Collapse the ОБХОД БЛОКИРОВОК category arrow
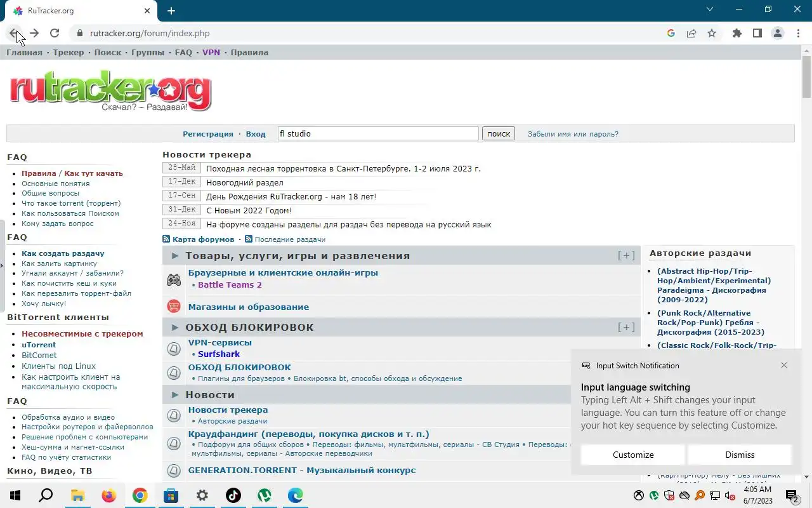 click(175, 328)
